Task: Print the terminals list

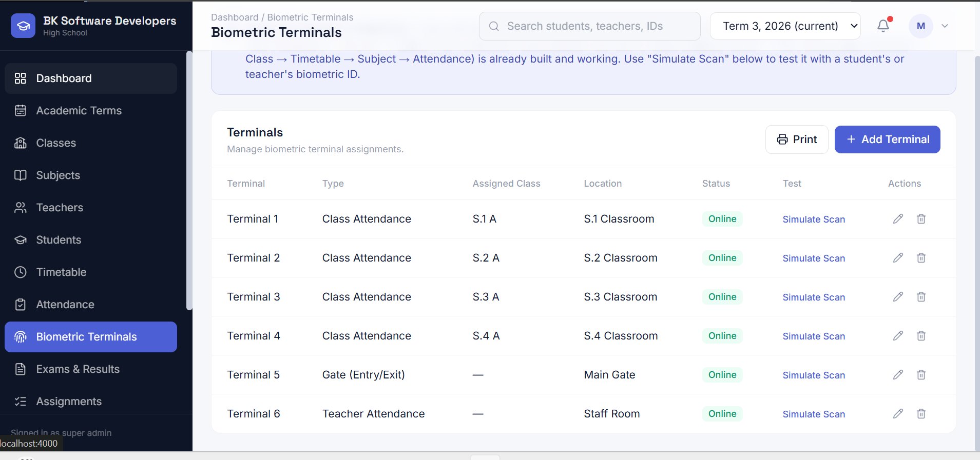Action: 797,139
